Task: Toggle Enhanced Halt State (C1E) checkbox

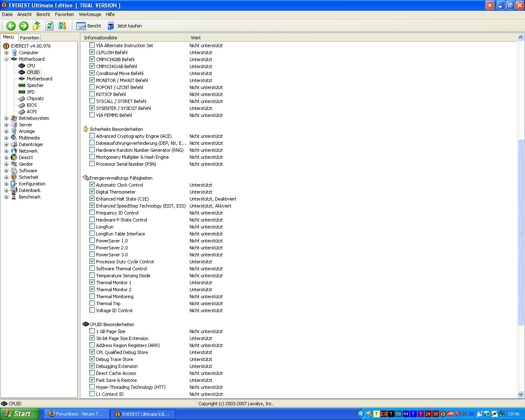Action: (92, 199)
